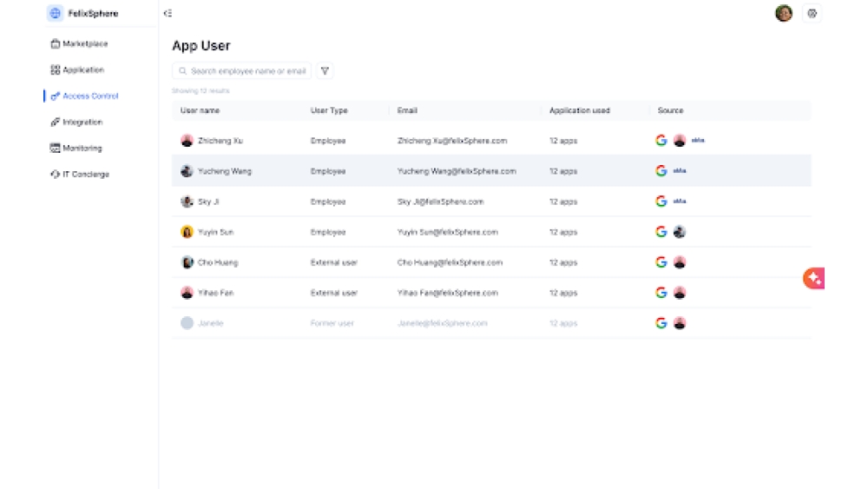Viewport: 868px width, 489px height.
Task: Click the Application grid icon
Action: pyautogui.click(x=55, y=69)
